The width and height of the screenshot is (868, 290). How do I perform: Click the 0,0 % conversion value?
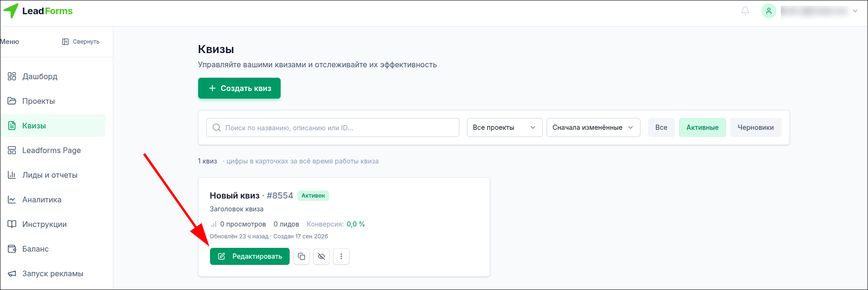tap(356, 224)
